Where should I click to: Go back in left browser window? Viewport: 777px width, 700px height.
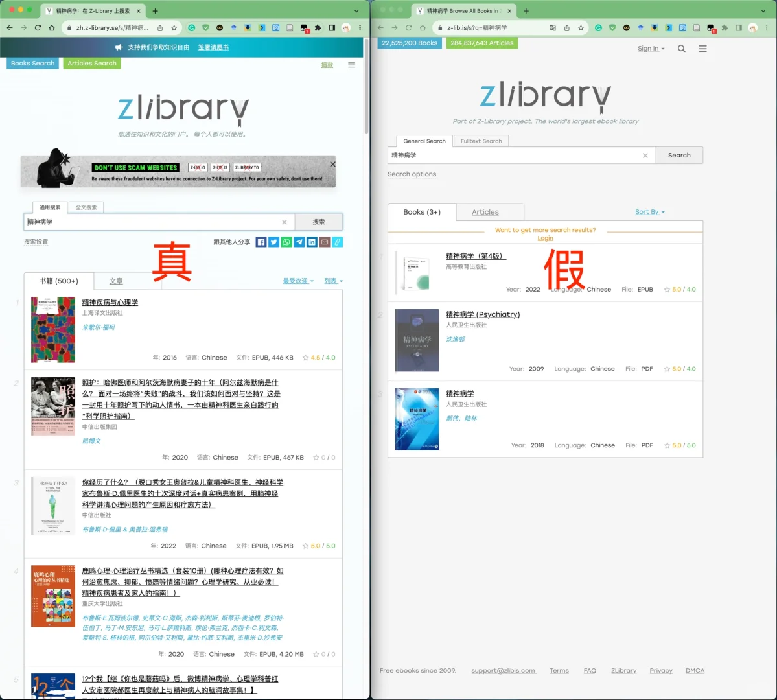10,28
